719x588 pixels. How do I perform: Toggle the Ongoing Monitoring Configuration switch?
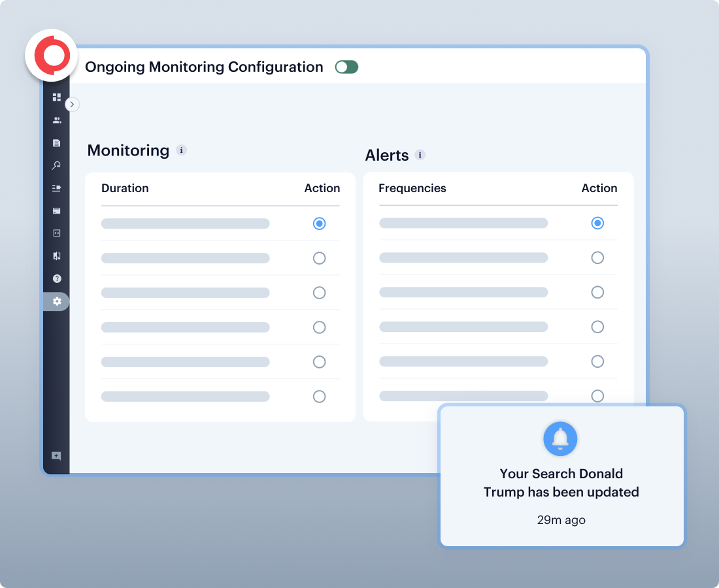(x=346, y=67)
